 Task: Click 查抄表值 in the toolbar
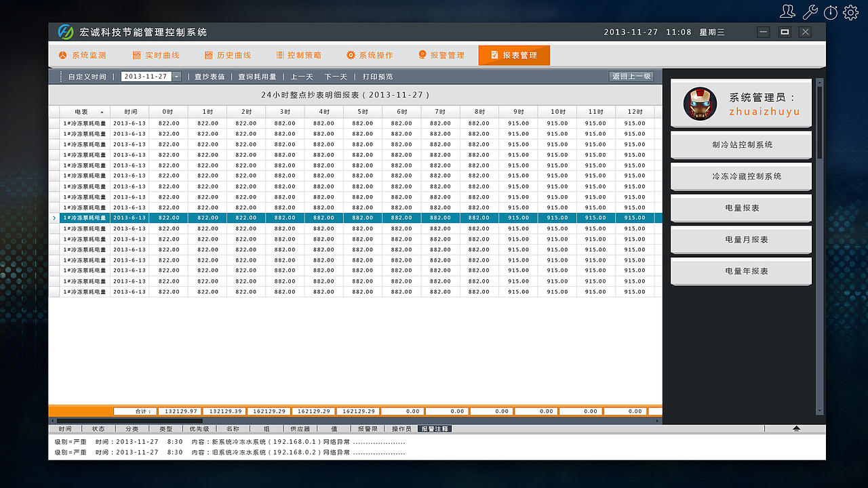click(210, 77)
